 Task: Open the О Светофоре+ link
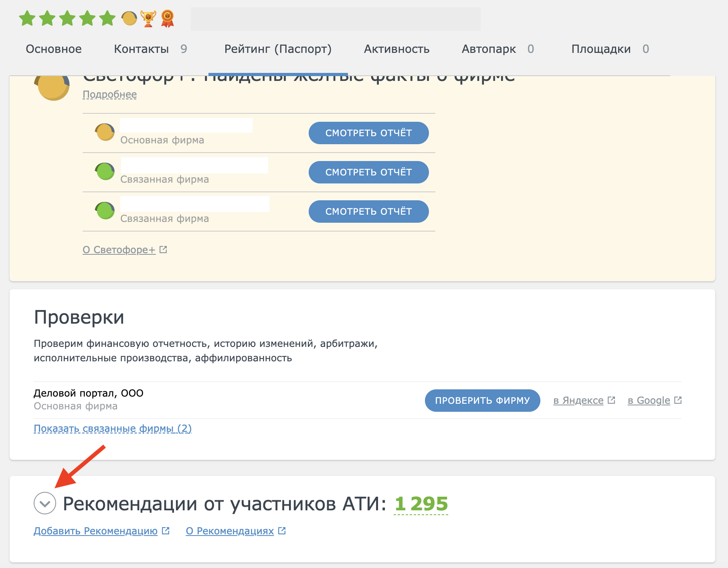click(119, 250)
